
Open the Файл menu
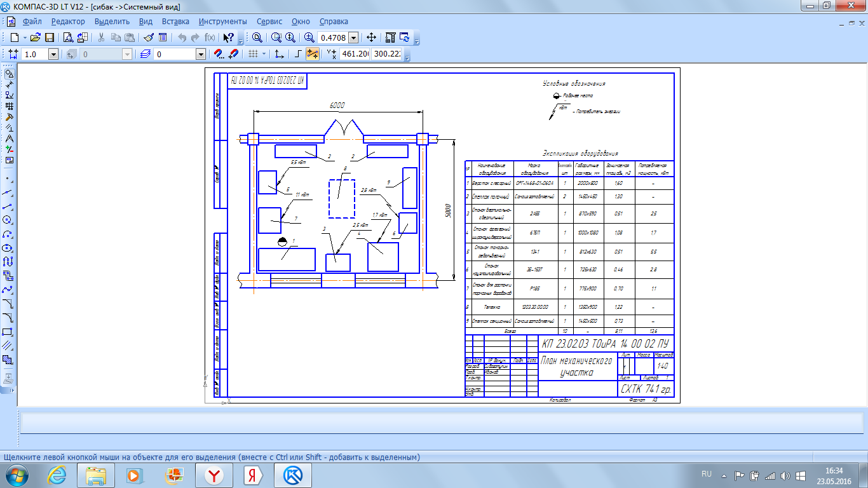click(32, 22)
